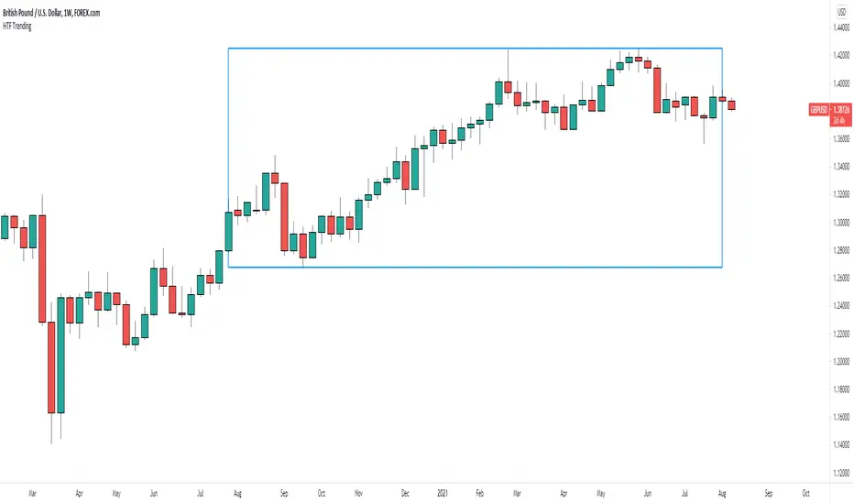Click the 1.44000 price axis label
This screenshot has width=854, height=504.
tap(840, 28)
